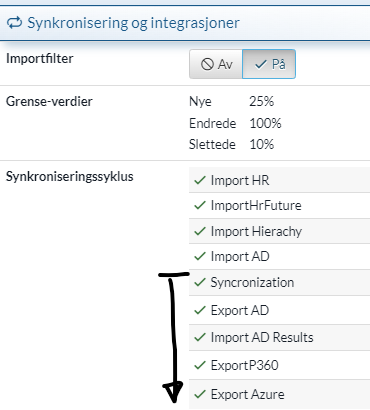Click the Nye 25% threshold value
This screenshot has width=370, height=410.
(x=262, y=101)
